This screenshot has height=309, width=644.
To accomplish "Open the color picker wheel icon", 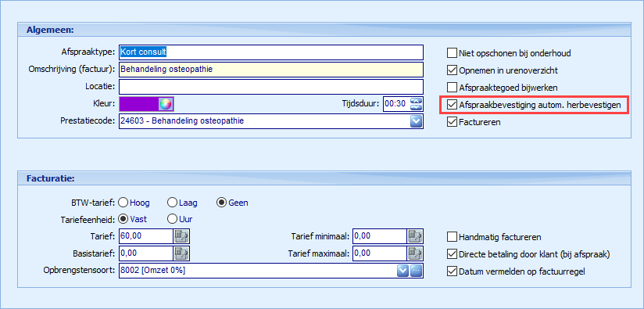I will click(166, 104).
